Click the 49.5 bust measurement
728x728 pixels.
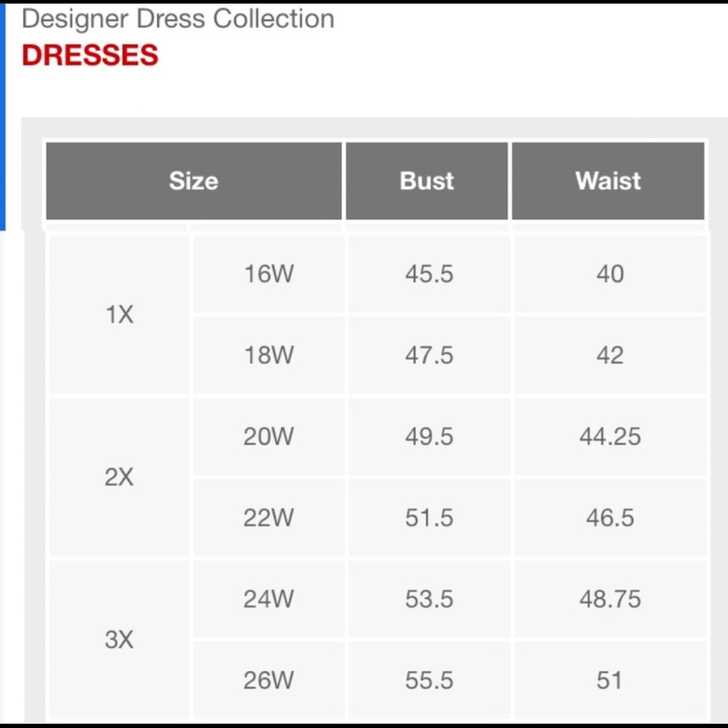click(x=429, y=436)
